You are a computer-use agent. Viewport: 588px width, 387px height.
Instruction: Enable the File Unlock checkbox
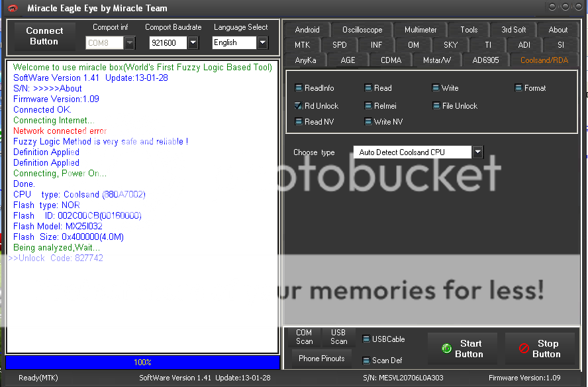coord(436,106)
